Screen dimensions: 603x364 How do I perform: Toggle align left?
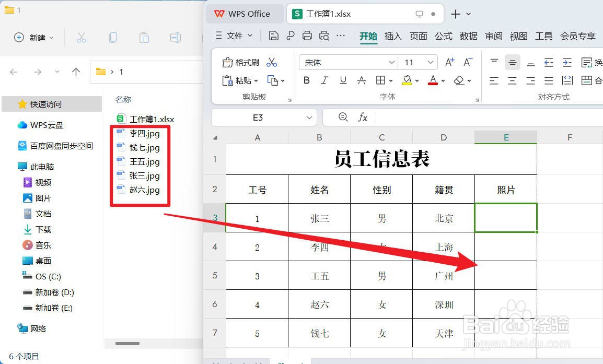[x=494, y=80]
